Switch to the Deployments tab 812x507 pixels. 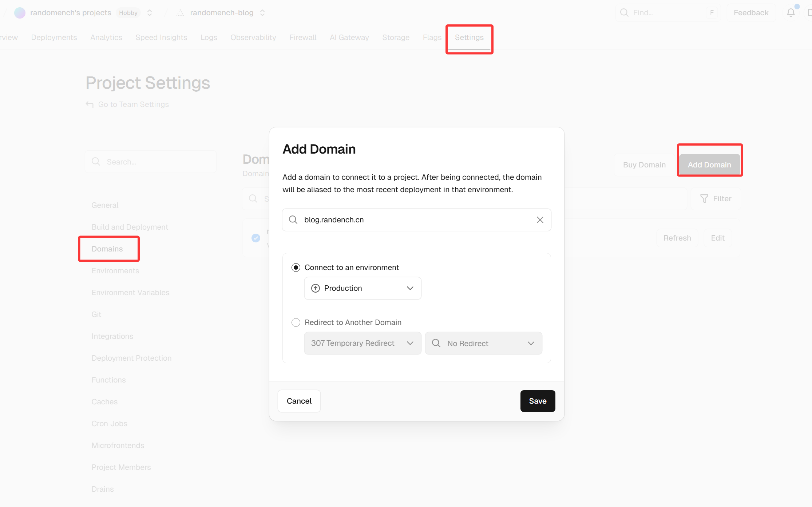(x=54, y=37)
